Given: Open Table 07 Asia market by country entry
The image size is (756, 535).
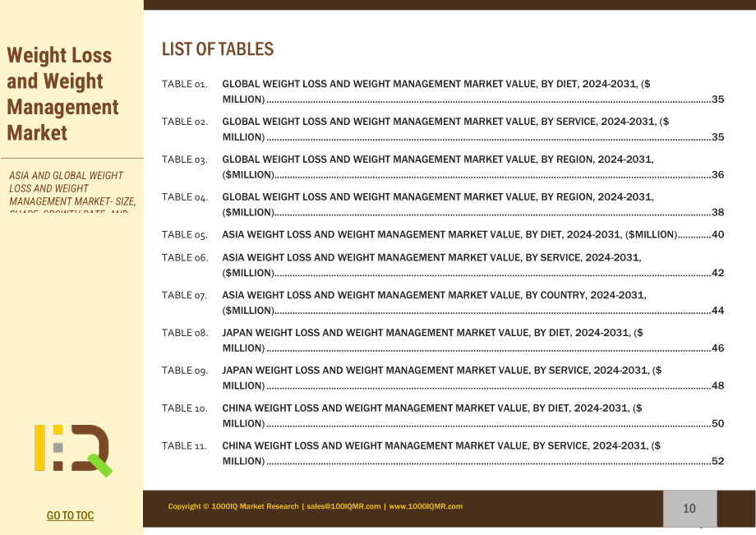Looking at the screenshot, I should [443, 302].
